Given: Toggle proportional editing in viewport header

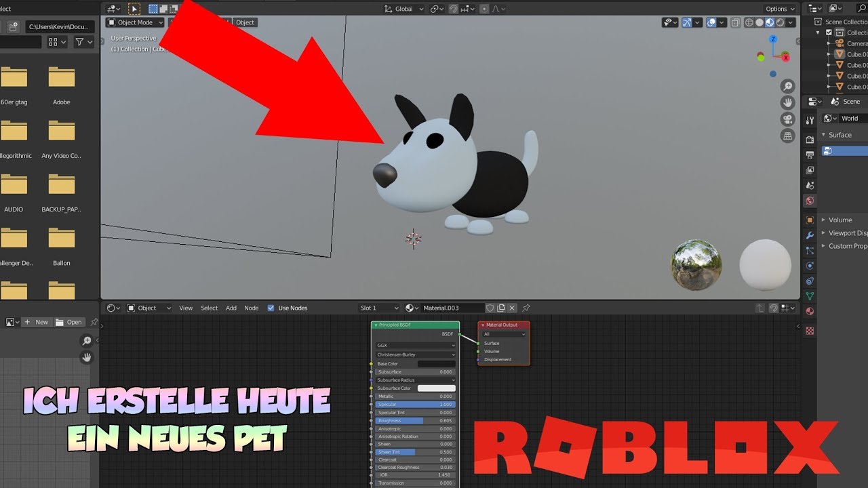Looking at the screenshot, I should [x=484, y=9].
